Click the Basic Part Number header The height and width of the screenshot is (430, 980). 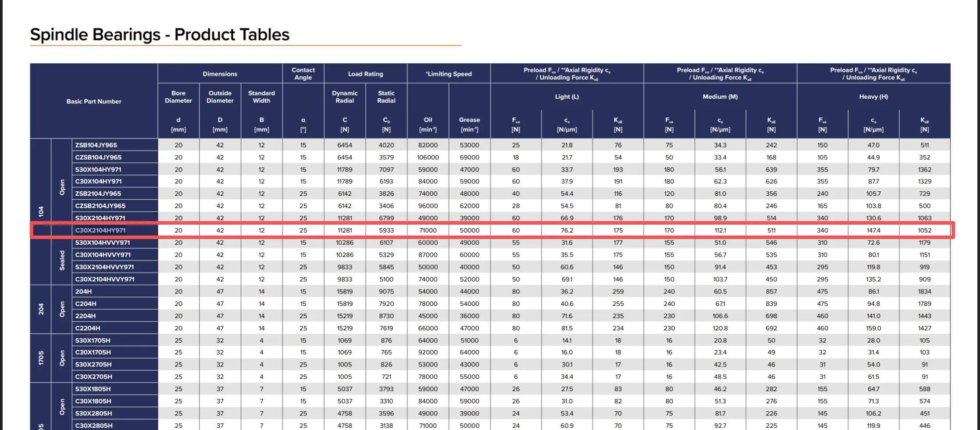click(94, 101)
